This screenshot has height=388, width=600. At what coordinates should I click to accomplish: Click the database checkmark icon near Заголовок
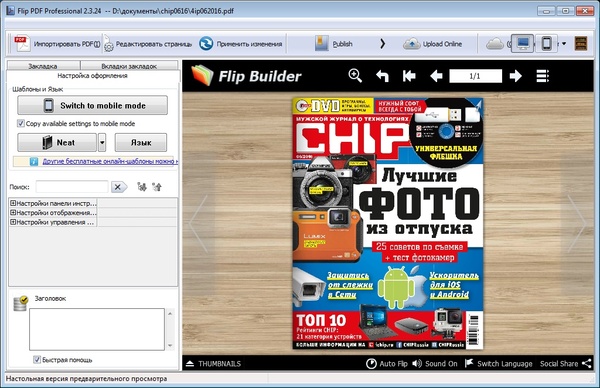point(21,303)
